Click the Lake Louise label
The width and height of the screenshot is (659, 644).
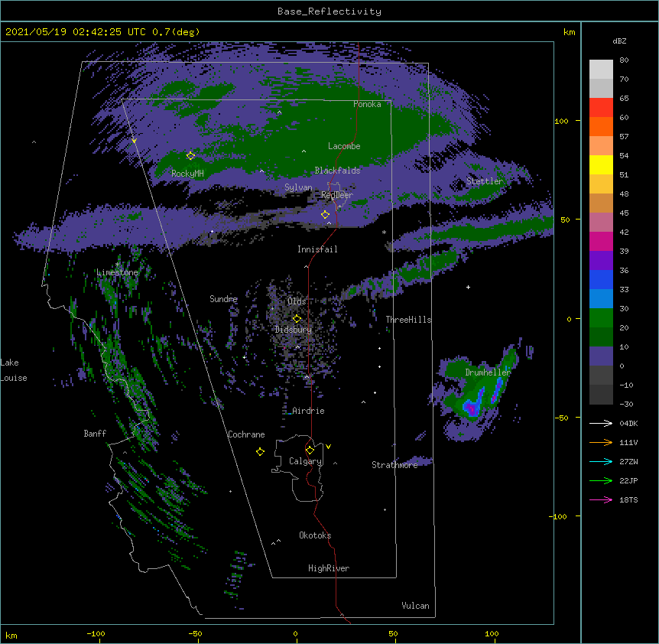pyautogui.click(x=14, y=370)
